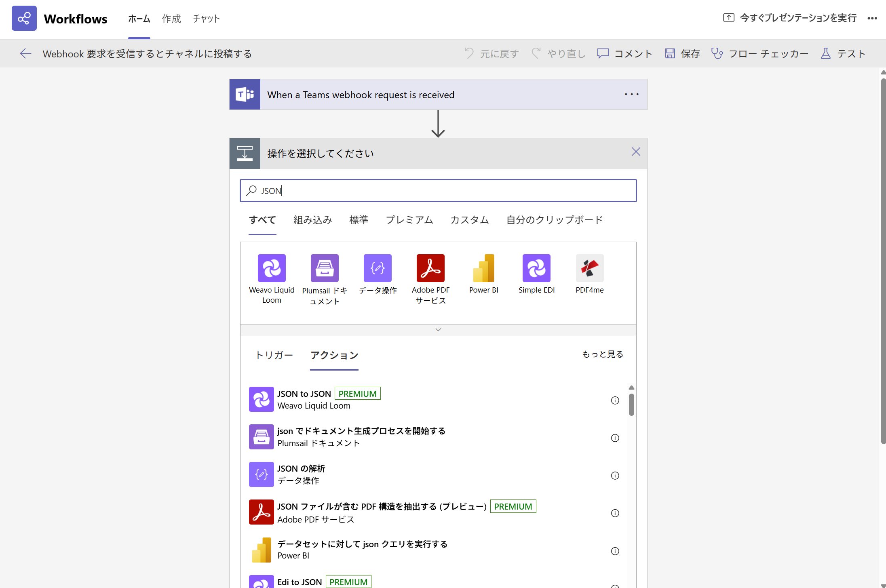The height and width of the screenshot is (588, 886).
Task: Click the page vertical scrollbar
Action: click(x=883, y=261)
